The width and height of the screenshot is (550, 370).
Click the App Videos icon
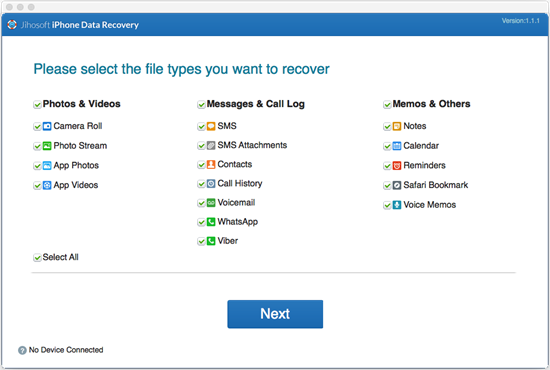click(47, 185)
